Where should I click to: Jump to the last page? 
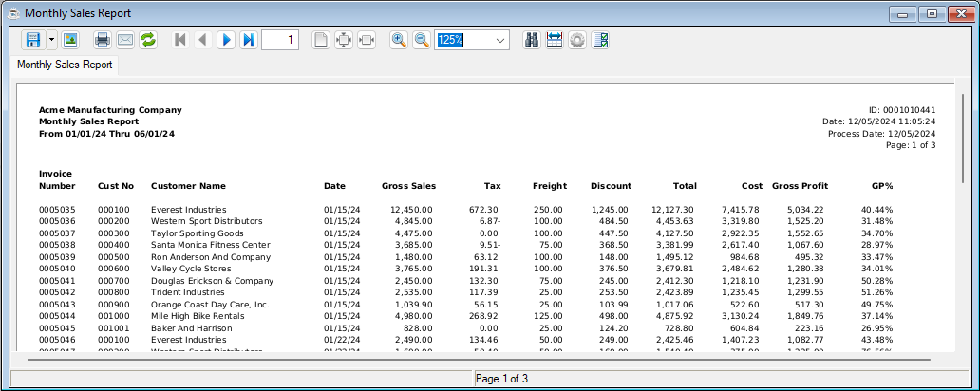pos(249,40)
